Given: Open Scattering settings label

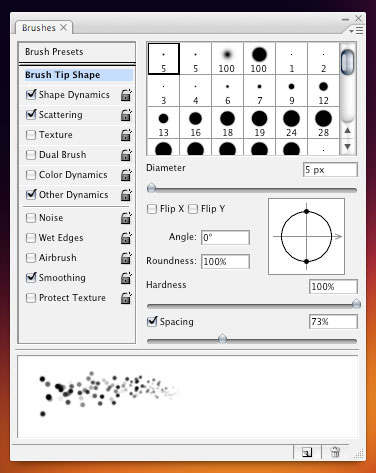Looking at the screenshot, I should 61,115.
